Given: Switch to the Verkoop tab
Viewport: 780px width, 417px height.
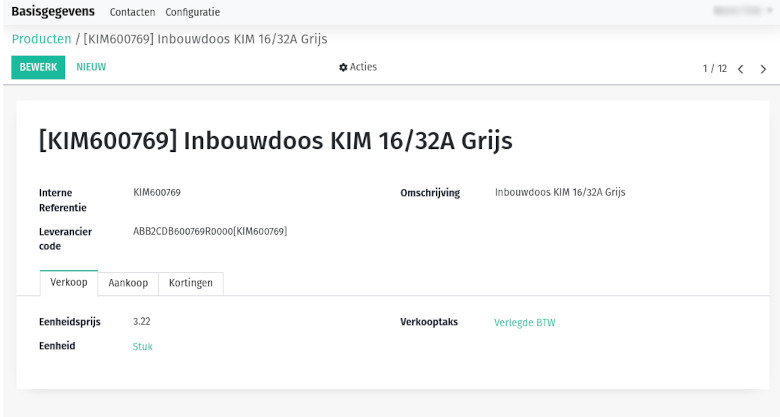Looking at the screenshot, I should (69, 283).
